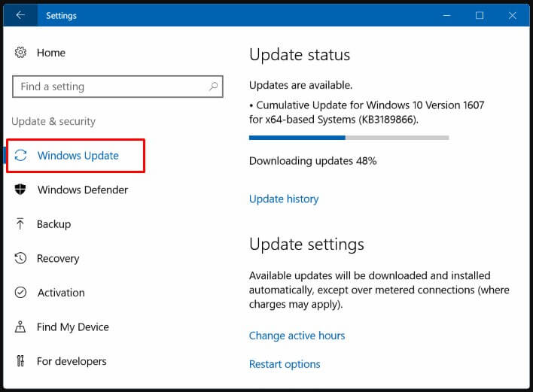Click the update download progress bar

[349, 138]
